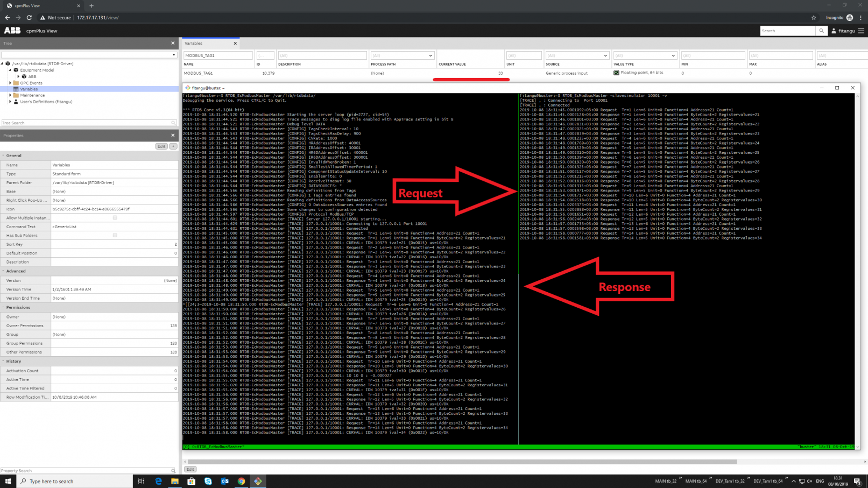Click the Variables table icon in tree
Image resolution: width=868 pixels, height=488 pixels.
(x=16, y=89)
